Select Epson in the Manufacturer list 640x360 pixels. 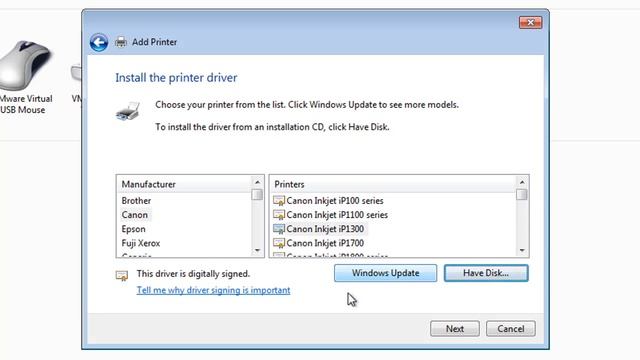coord(133,229)
